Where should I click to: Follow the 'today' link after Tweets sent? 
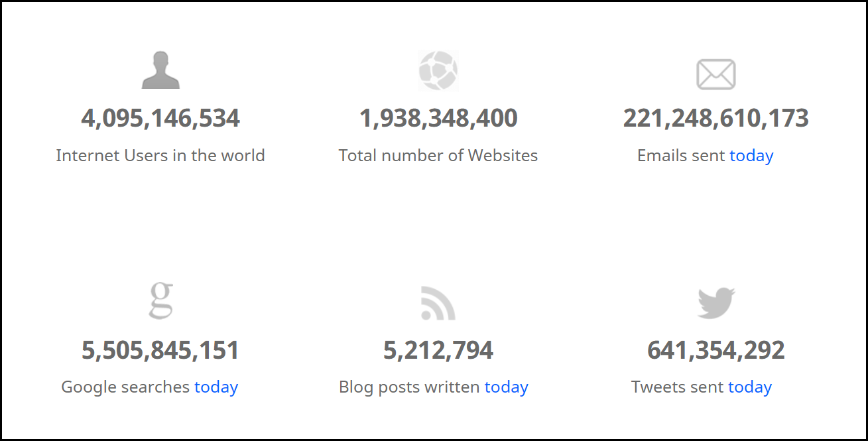click(750, 387)
